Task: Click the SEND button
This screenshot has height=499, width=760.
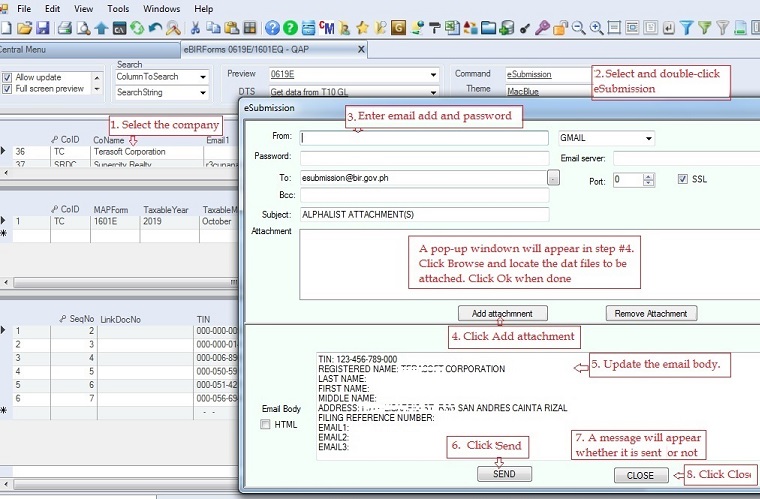Action: [504, 474]
